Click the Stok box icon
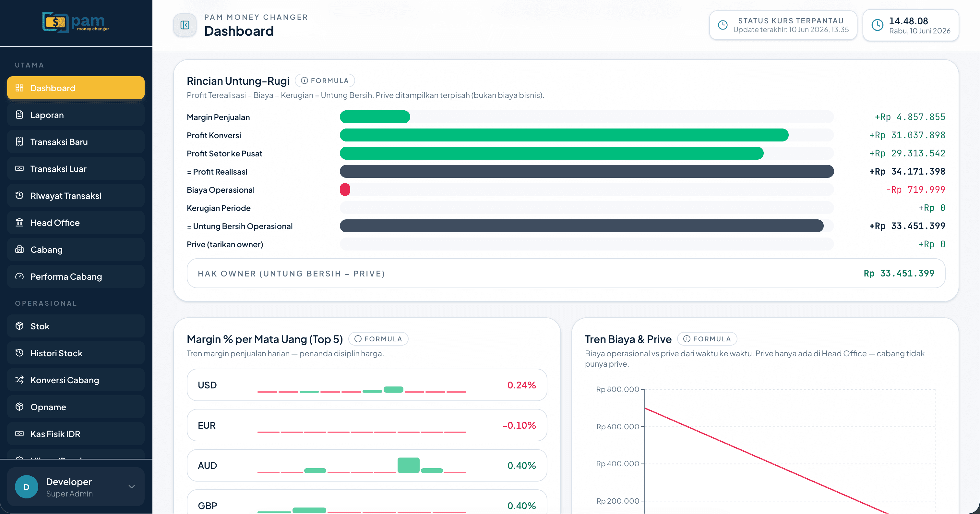Screen dimensions: 980x514 (x=19, y=326)
